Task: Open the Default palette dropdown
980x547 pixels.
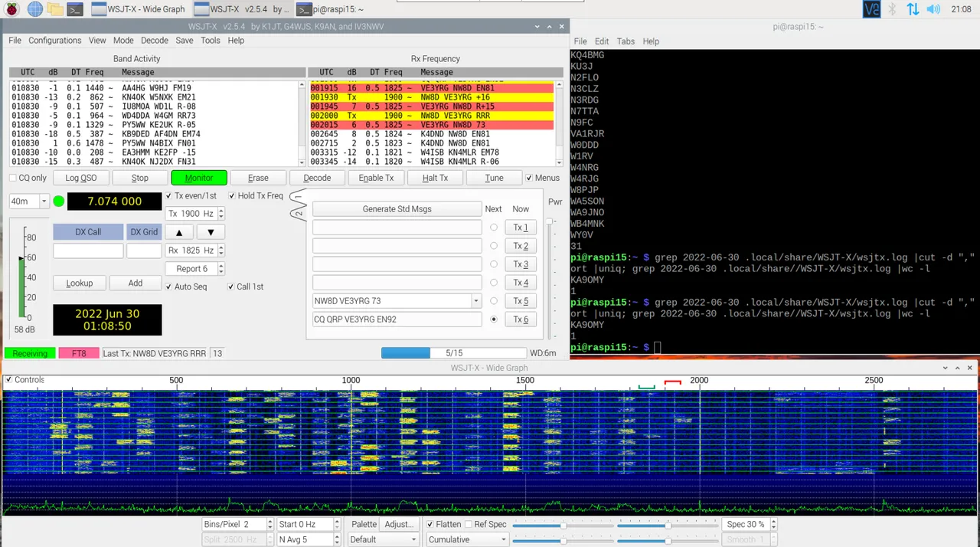Action: (383, 539)
